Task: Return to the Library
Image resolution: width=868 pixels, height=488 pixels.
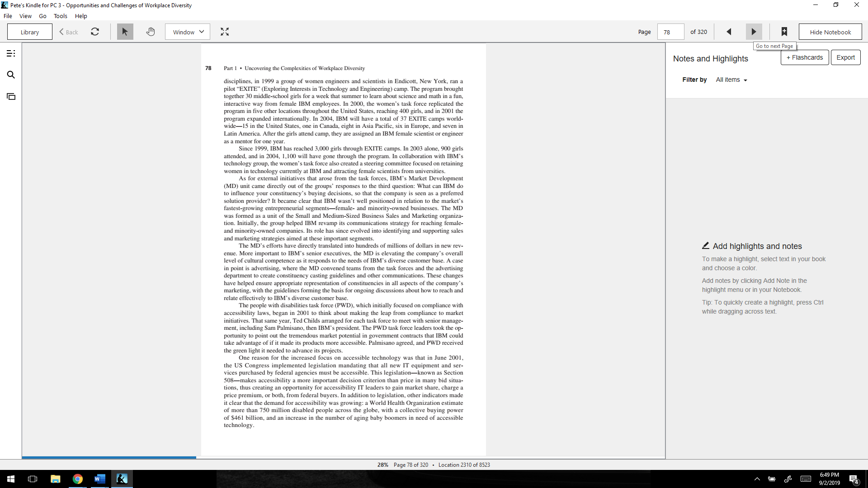Action: (x=30, y=32)
